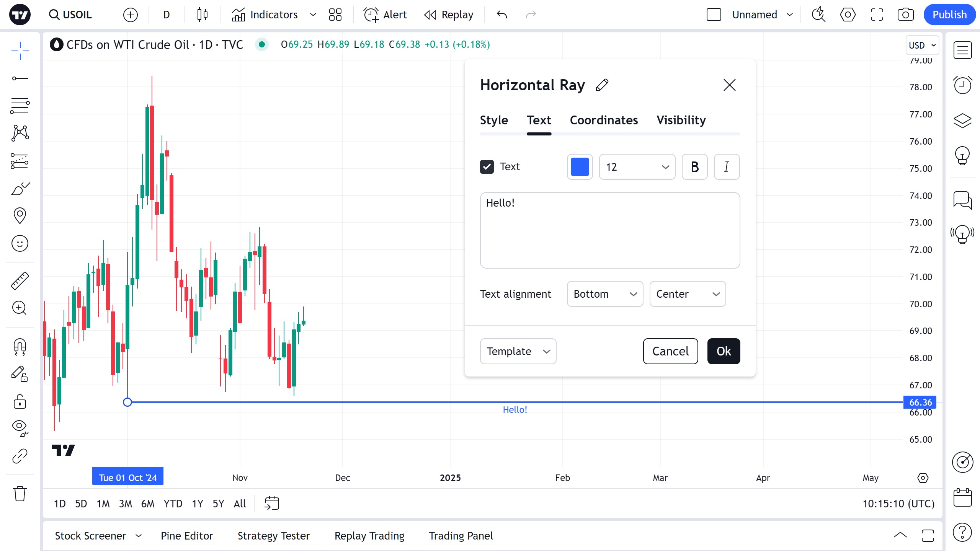Select the Fibonacci retracement tool
Viewport: 980px width, 551px height.
point(20,105)
